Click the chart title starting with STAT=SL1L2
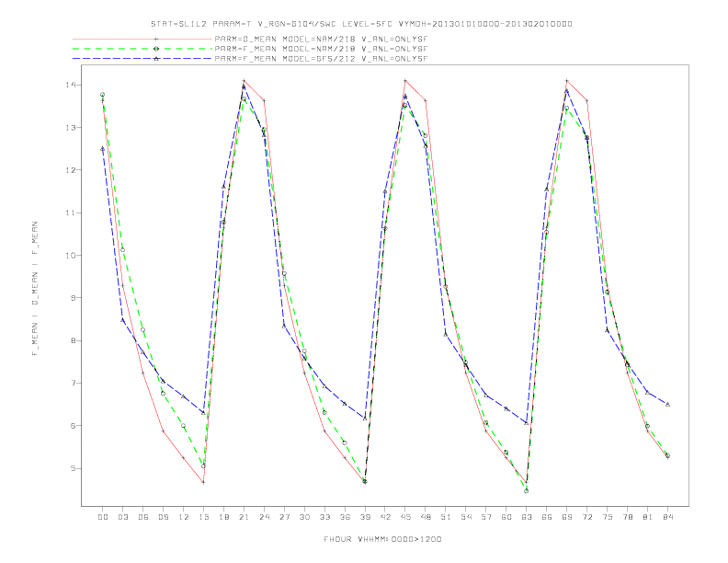Viewport: 728px width, 563px height. coord(361,24)
